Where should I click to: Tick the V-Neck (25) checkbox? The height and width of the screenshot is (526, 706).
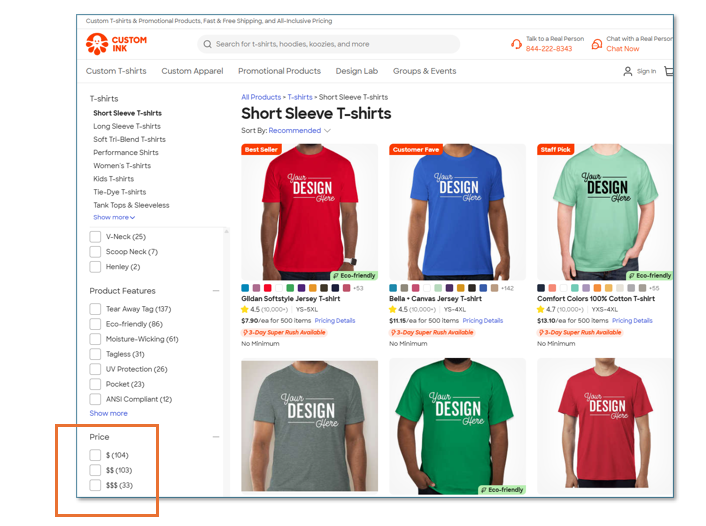coord(96,237)
